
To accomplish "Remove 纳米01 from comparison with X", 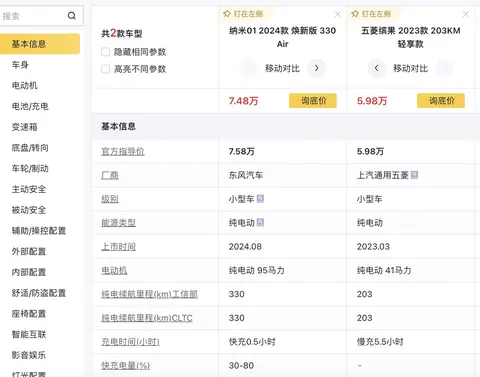I will [338, 14].
